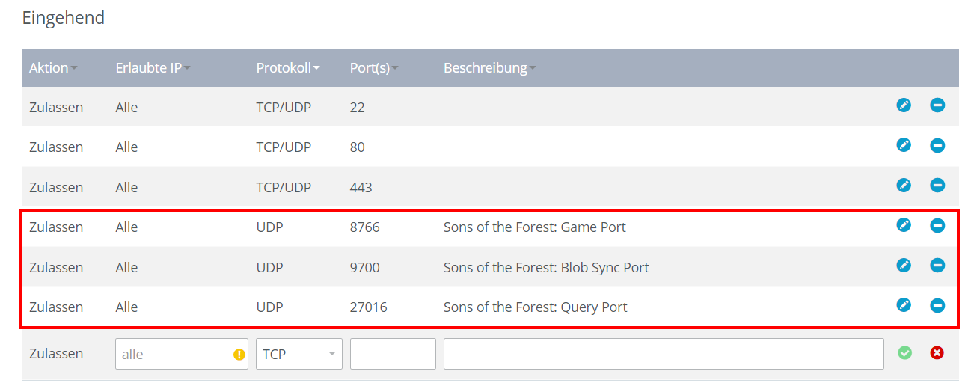Edit the port 80 rule
980x383 pixels.
click(x=904, y=145)
